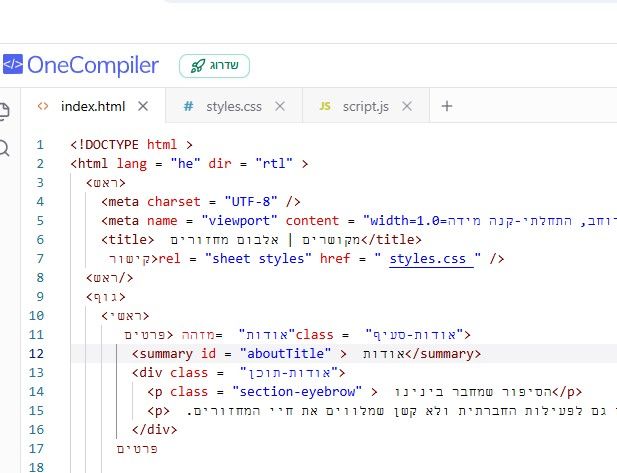This screenshot has height=473, width=617.
Task: Click the hash icon in styles.css tab
Action: point(188,106)
